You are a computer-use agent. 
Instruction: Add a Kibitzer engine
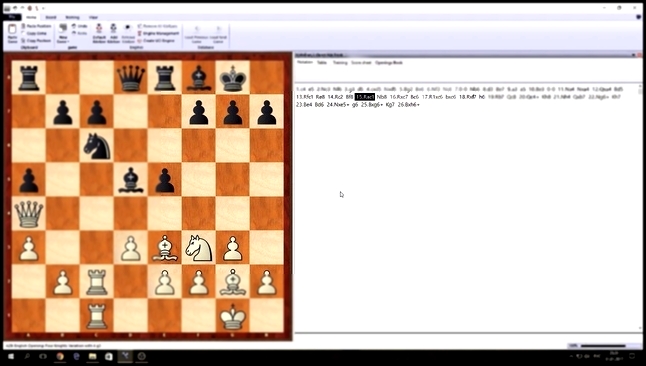click(113, 33)
